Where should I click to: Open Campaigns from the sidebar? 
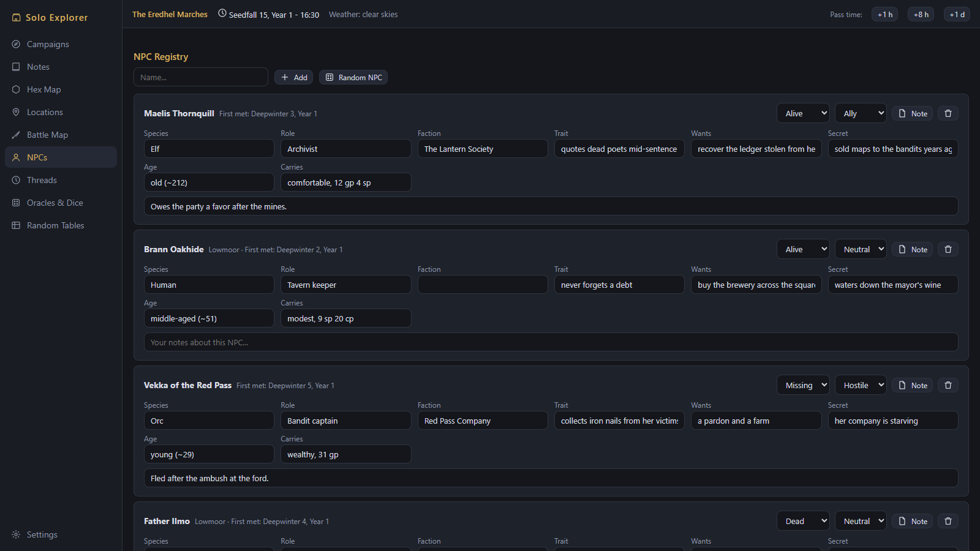(61, 44)
